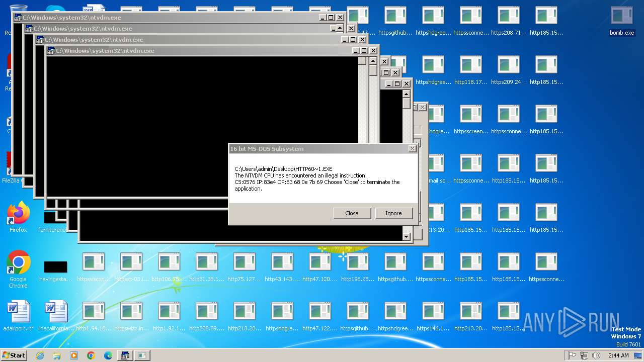Viewport: 644px width, 362px height.
Task: Open the Firefox desktop shortcut
Action: pyautogui.click(x=18, y=217)
